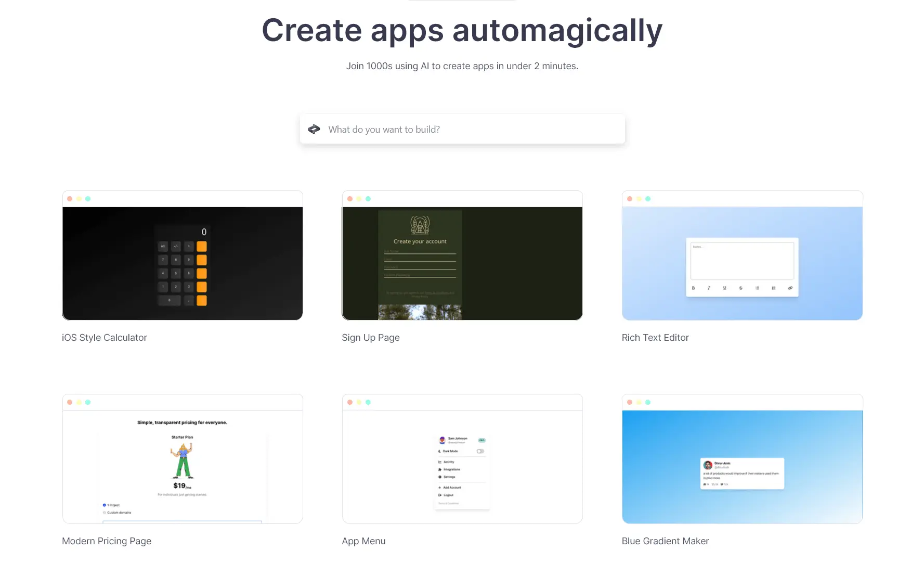
Task: Click Sam Johnson's avatar in App Menu preview
Action: coord(442,440)
